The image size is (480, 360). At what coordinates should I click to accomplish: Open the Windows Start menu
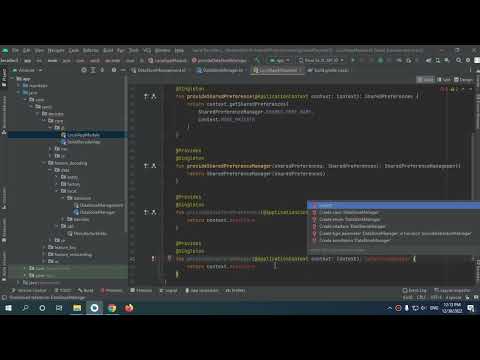pos(8,308)
